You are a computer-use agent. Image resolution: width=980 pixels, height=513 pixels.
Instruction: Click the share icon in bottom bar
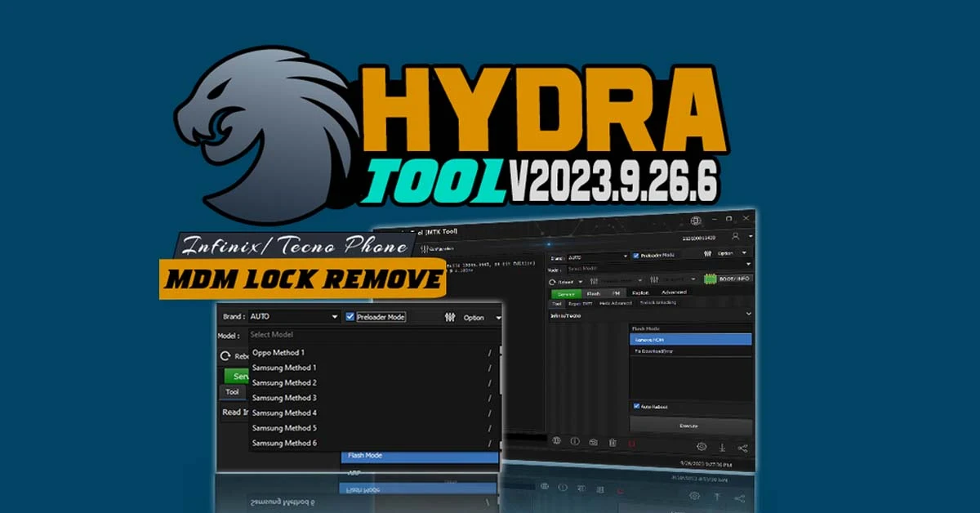click(x=742, y=448)
